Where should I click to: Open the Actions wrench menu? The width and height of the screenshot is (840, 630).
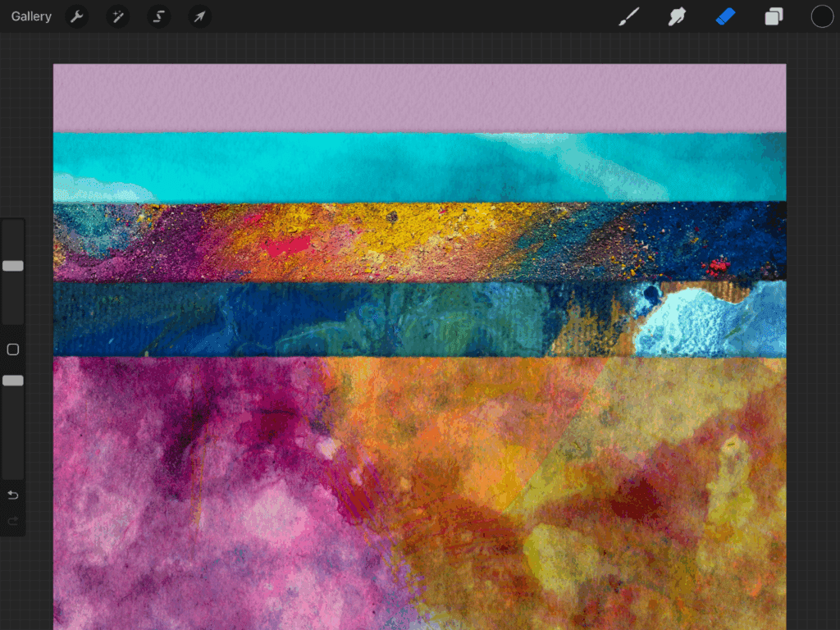point(77,16)
